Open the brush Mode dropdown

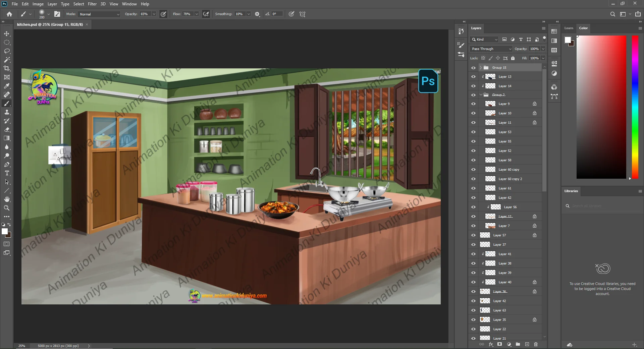pos(99,14)
